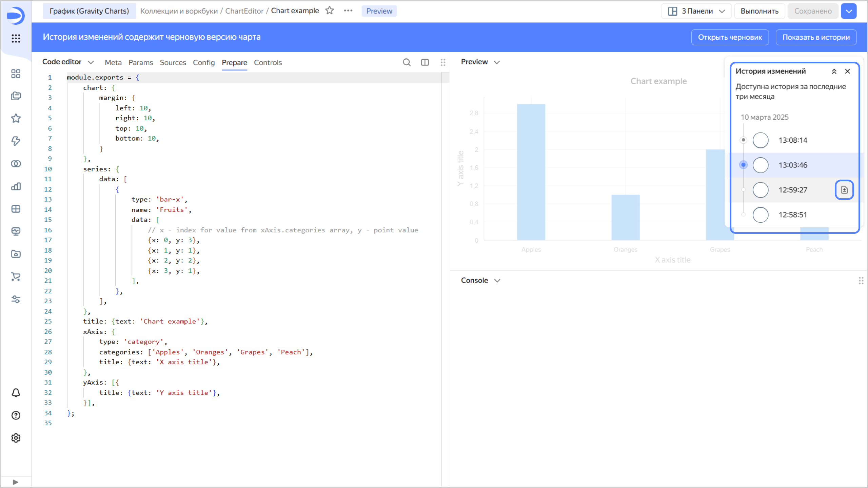
Task: Switch to the Sources tab
Action: pos(173,63)
